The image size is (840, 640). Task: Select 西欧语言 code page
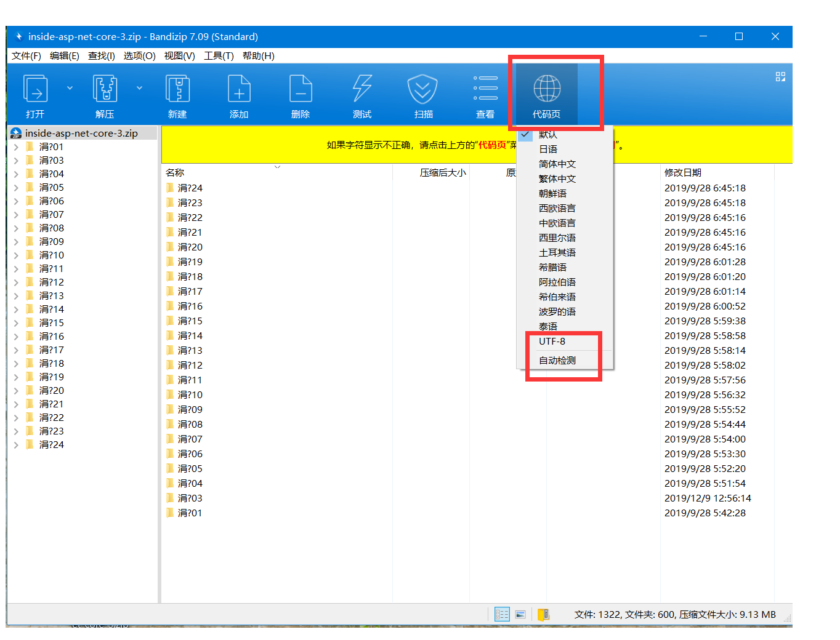(565, 208)
